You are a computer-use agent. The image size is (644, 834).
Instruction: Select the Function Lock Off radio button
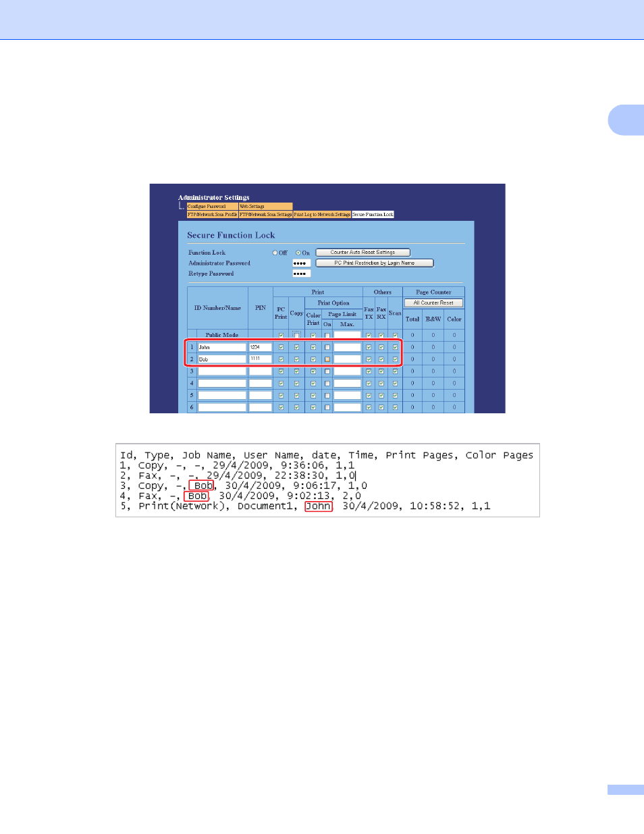click(275, 253)
